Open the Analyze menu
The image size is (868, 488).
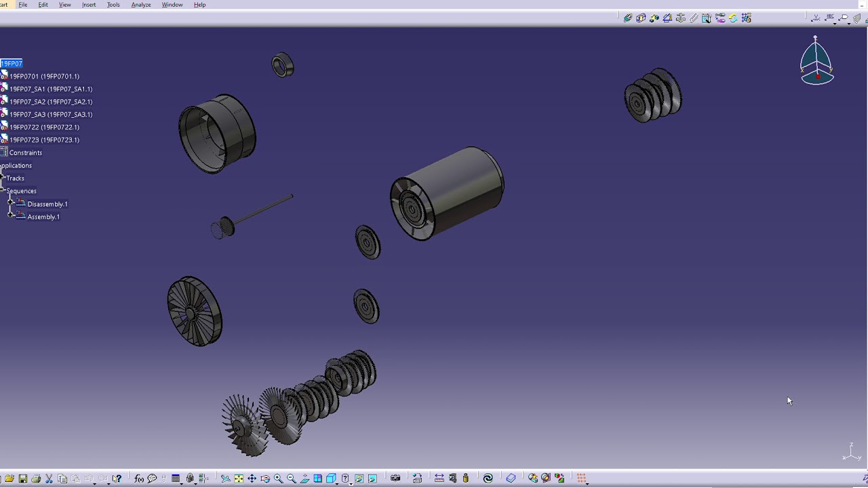pos(141,5)
